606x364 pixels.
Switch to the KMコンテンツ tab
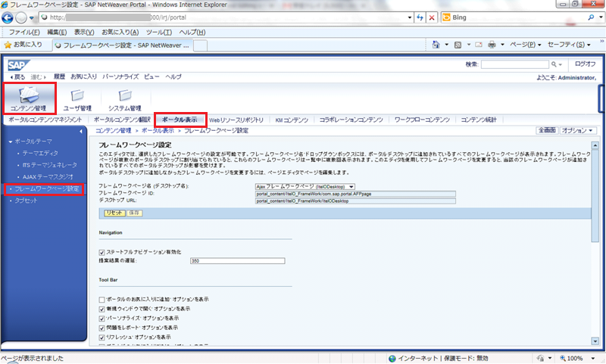[292, 120]
